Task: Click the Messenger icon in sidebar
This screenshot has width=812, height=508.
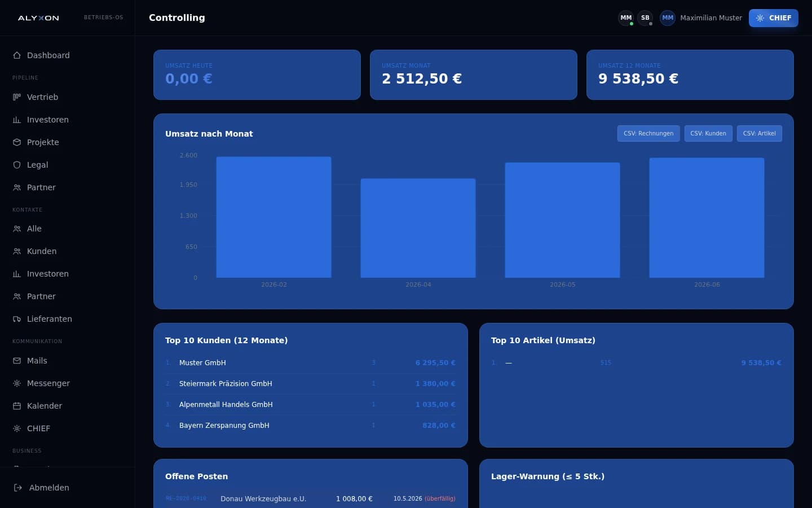Action: [x=17, y=383]
